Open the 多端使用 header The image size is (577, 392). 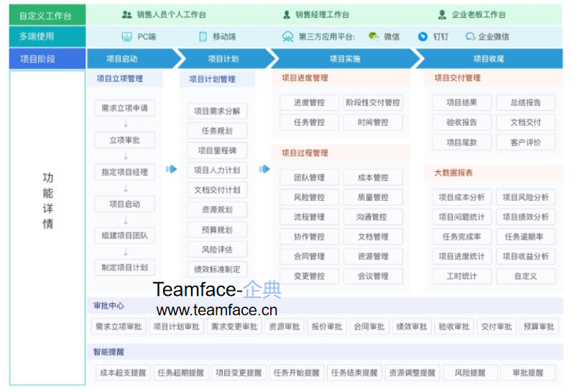click(x=47, y=37)
